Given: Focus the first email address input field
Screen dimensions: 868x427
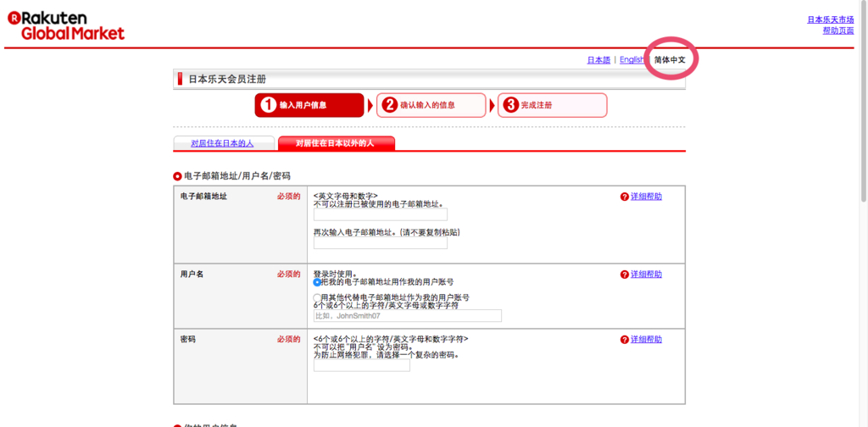Looking at the screenshot, I should click(380, 215).
